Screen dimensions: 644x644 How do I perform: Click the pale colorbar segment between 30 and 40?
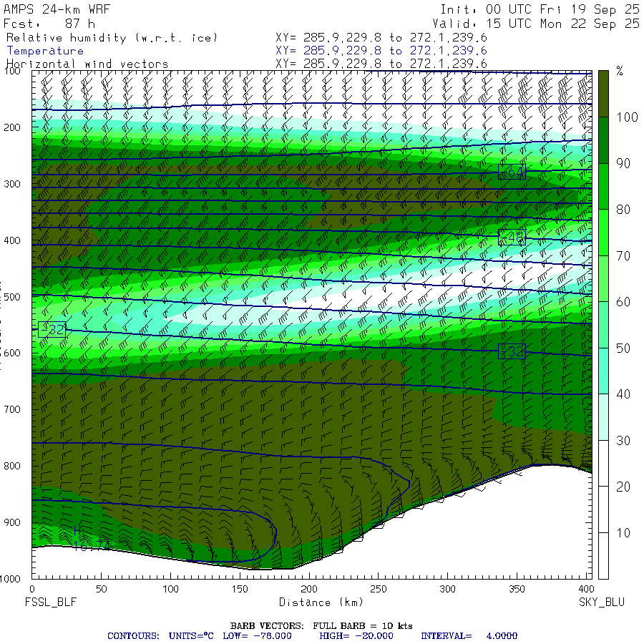pyautogui.click(x=603, y=417)
